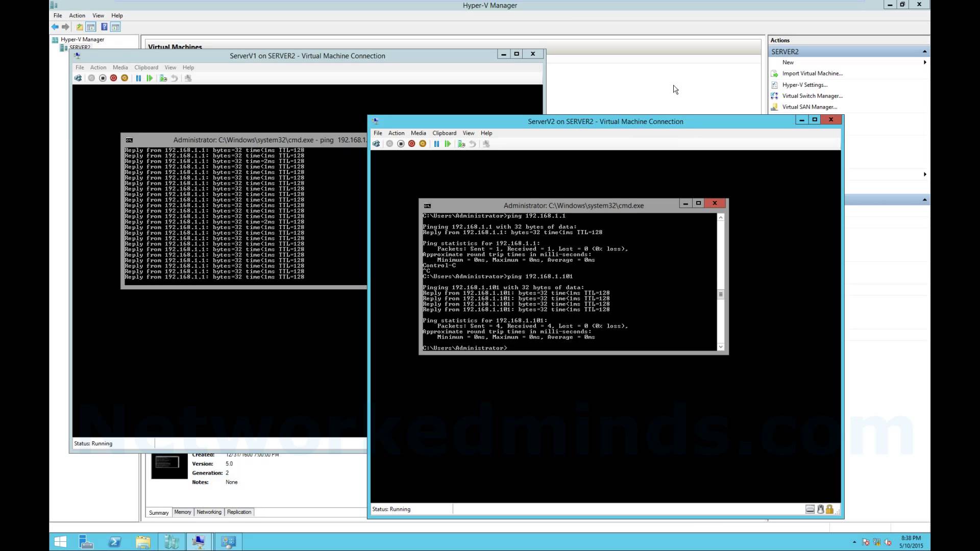The image size is (980, 551).
Task: Switch to the Memory tab
Action: click(x=182, y=512)
